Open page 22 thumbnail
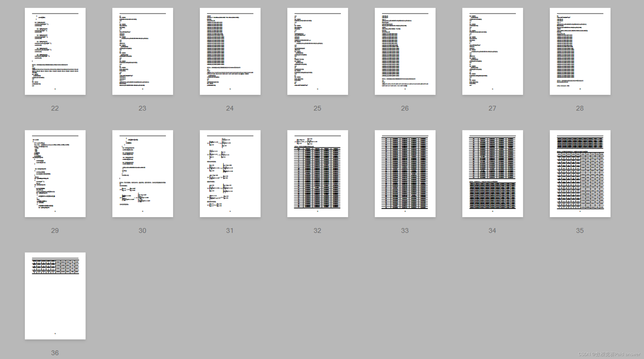Screen dimensions: 644x359 click(55, 51)
